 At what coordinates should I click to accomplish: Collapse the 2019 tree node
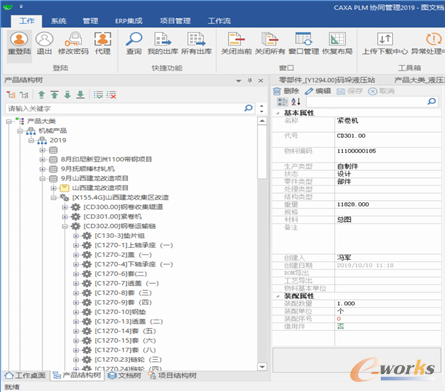(x=31, y=140)
